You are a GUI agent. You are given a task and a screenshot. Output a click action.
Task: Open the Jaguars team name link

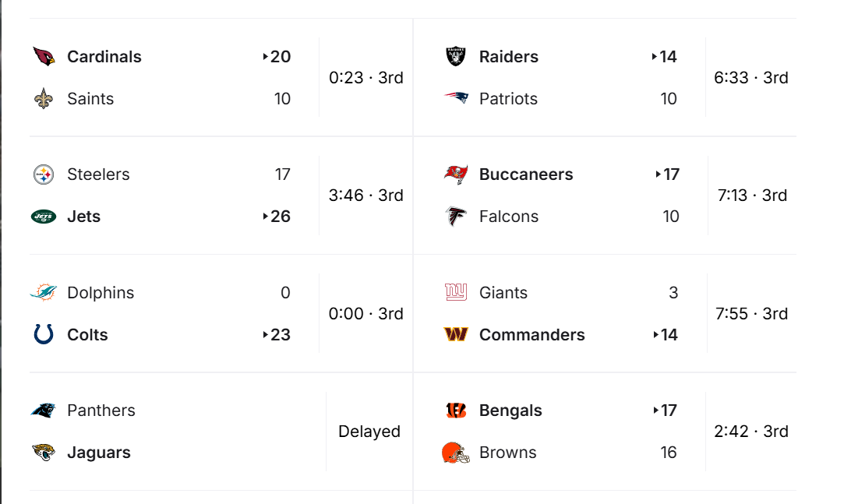99,453
